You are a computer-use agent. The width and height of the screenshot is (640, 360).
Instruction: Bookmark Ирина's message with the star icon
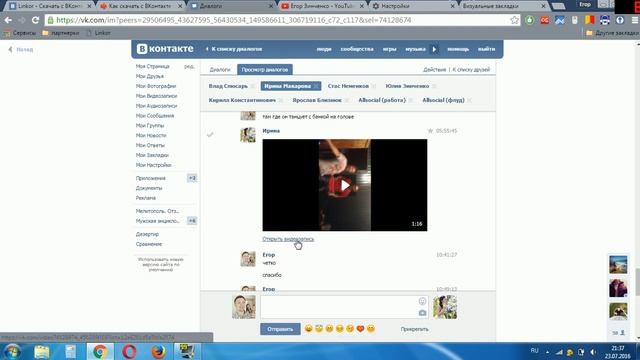coord(430,131)
